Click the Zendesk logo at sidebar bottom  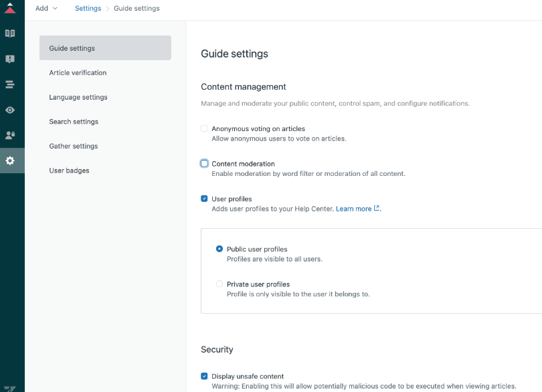click(10, 389)
